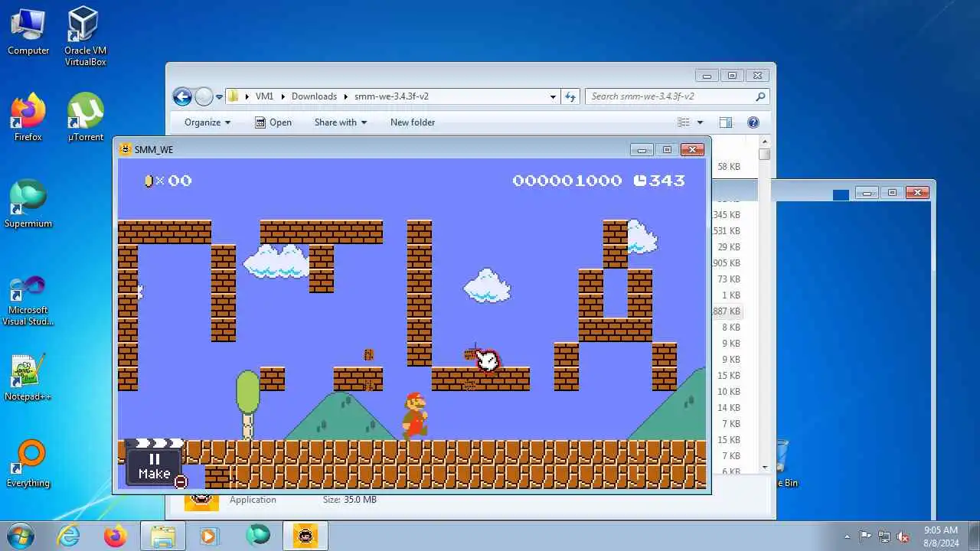Image resolution: width=980 pixels, height=551 pixels.
Task: Select VM1 in the address breadcrumb
Action: (x=264, y=96)
